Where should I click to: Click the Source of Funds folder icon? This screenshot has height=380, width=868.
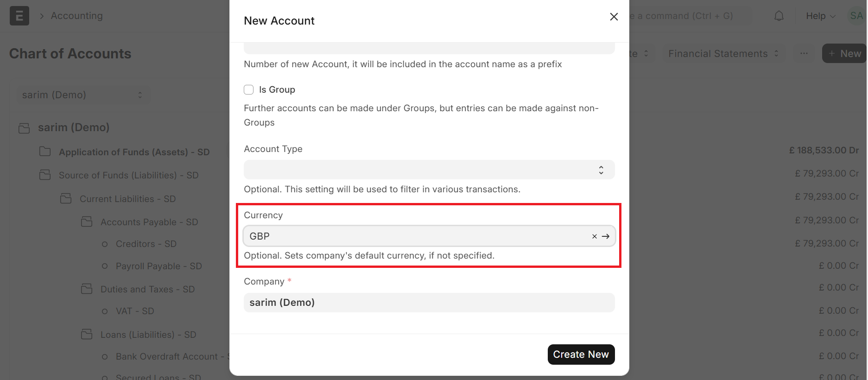pos(45,175)
